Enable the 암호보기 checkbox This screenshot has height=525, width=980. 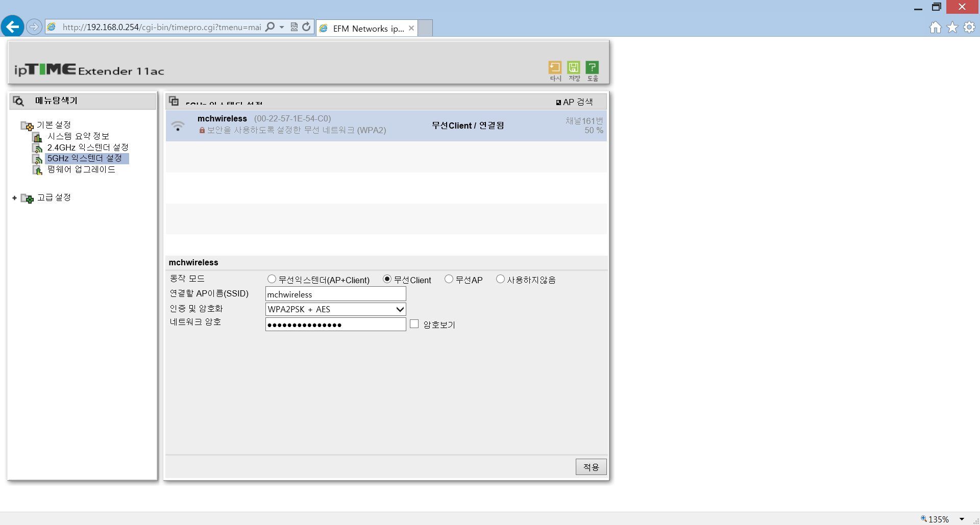point(414,324)
